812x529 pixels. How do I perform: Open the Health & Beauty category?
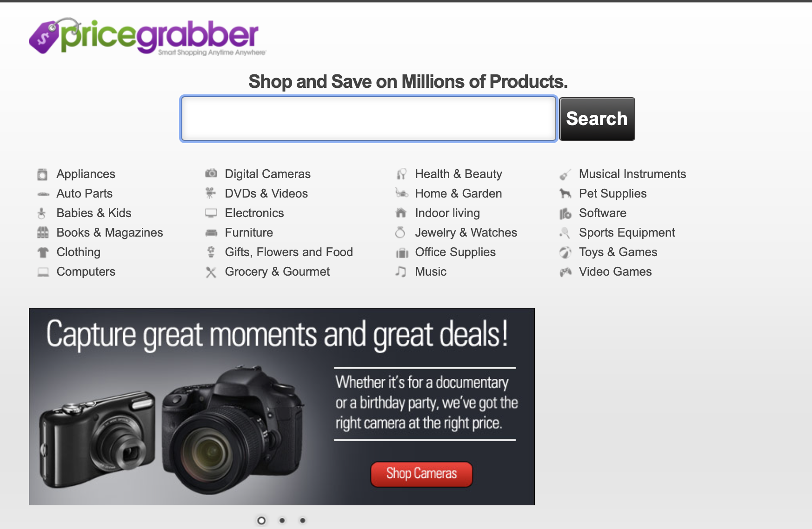459,174
